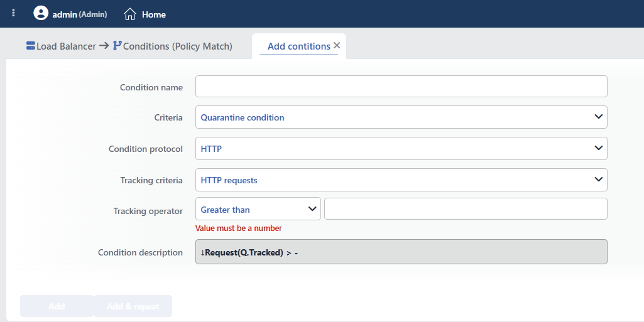Screen dimensions: 644x322
Task: Focus the Condition name field
Action: point(401,86)
